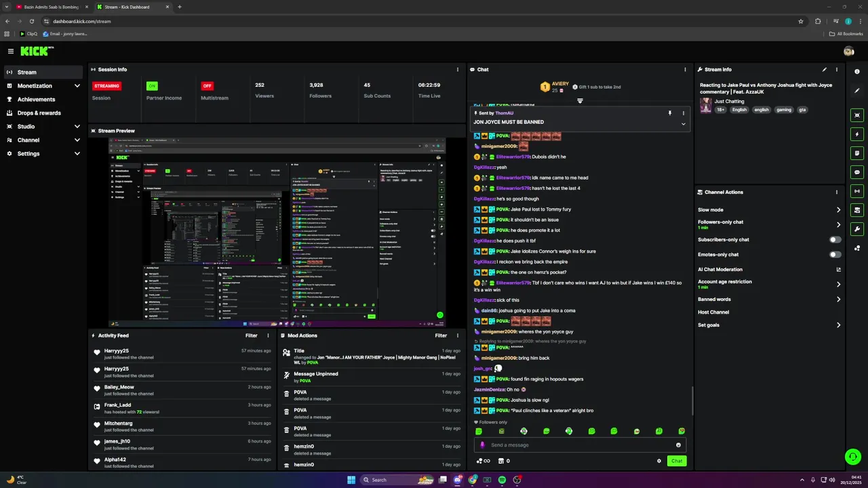Toggle Subscribers-only chat switch
Image resolution: width=868 pixels, height=488 pixels.
[835, 239]
